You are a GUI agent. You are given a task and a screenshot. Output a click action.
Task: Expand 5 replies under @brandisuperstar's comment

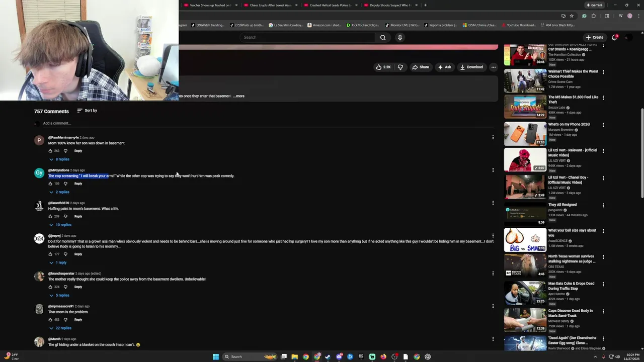pos(59,295)
